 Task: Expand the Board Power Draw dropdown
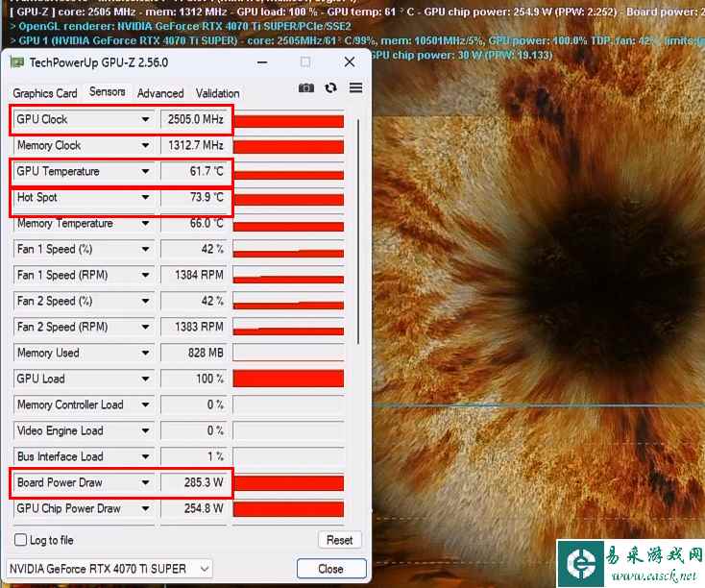click(145, 482)
